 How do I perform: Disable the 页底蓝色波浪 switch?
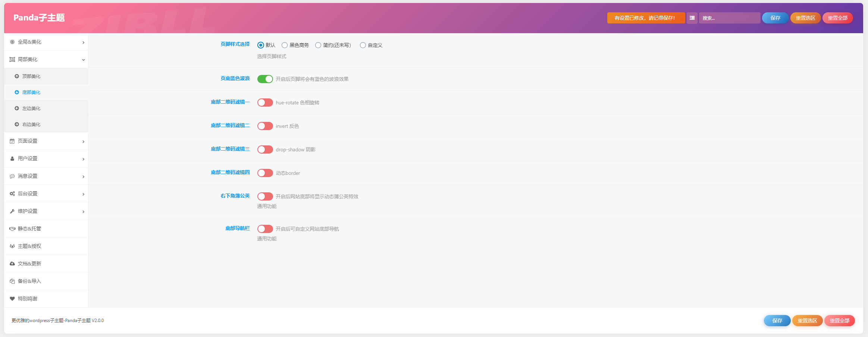(x=265, y=79)
